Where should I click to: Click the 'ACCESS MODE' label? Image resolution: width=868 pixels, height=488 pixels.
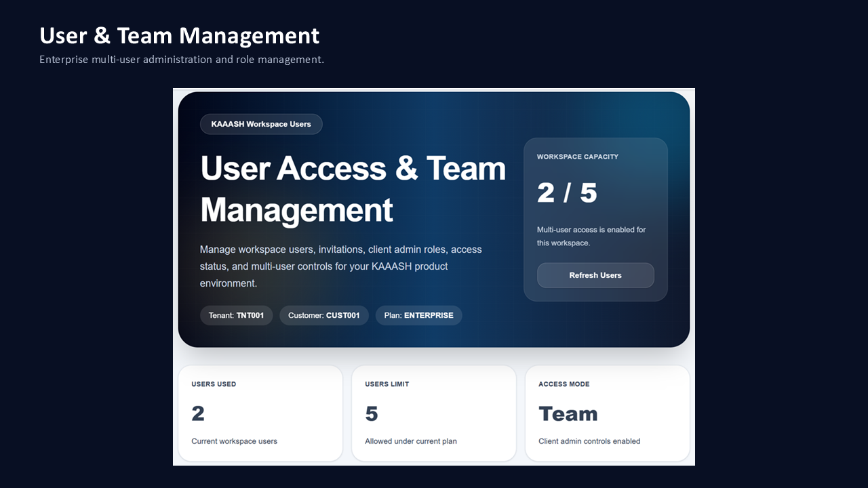[x=564, y=384]
